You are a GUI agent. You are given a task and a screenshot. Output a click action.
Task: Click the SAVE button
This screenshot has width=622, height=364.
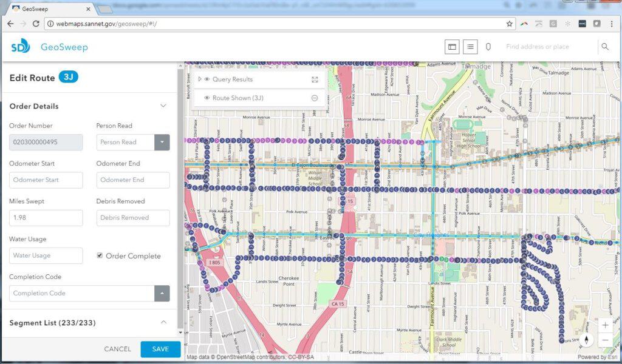point(160,349)
